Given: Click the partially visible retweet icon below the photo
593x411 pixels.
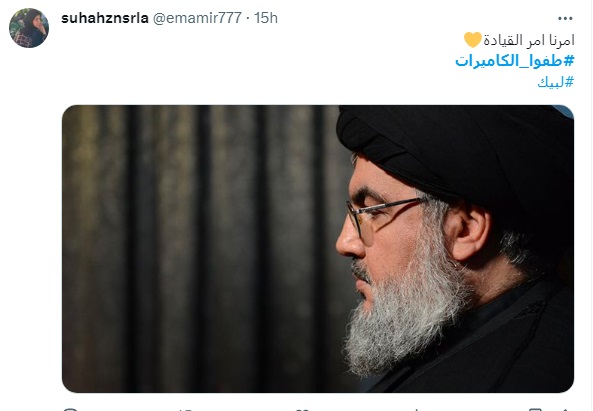Looking at the screenshot, I should pos(186,409).
